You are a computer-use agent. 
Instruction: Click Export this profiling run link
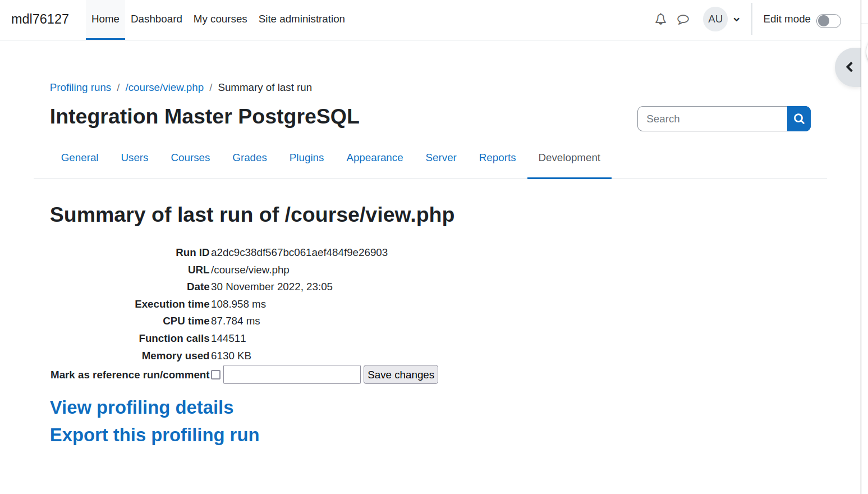pyautogui.click(x=155, y=435)
